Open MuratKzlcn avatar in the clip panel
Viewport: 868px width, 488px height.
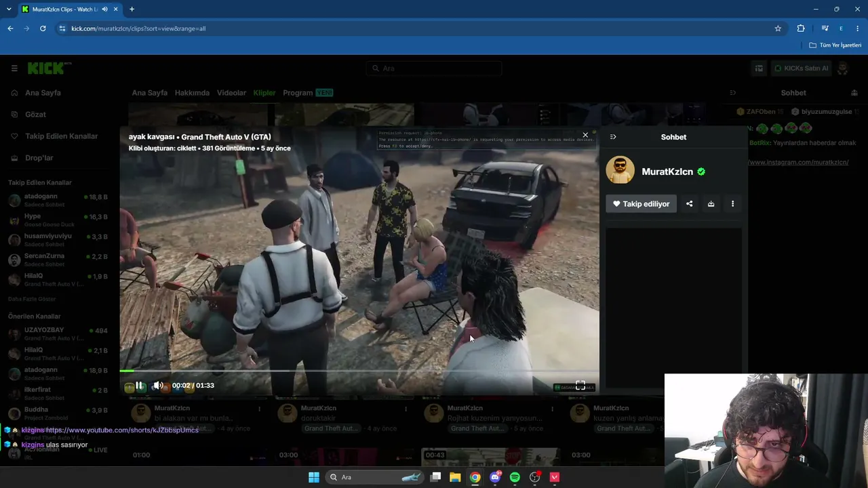click(x=620, y=171)
